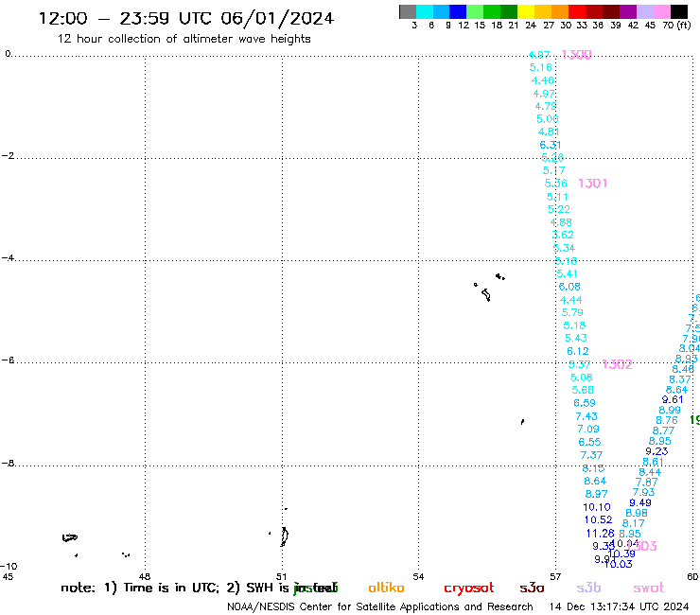Click the wave height value '6.59'
The width and height of the screenshot is (700, 615).
pos(585,403)
